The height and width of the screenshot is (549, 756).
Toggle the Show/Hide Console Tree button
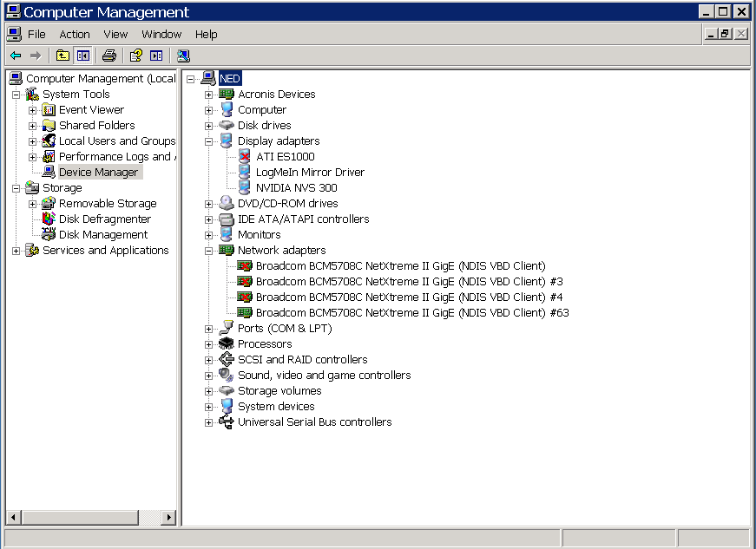tap(83, 56)
